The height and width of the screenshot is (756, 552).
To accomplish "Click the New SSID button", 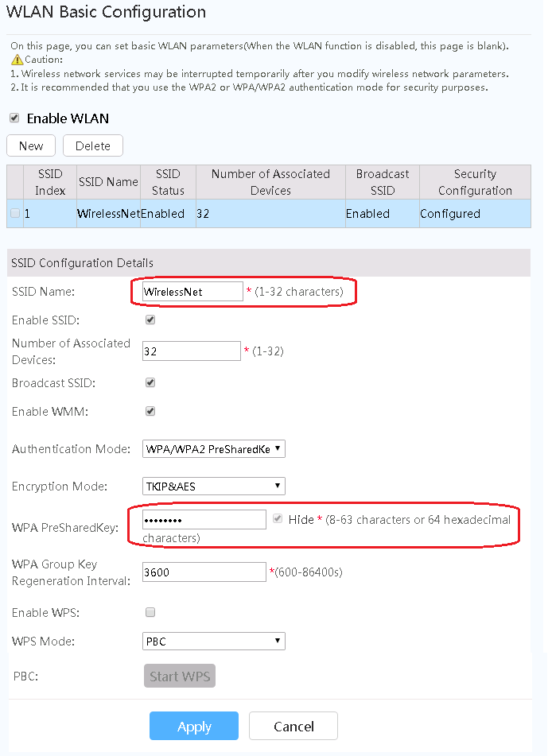I will [x=31, y=145].
